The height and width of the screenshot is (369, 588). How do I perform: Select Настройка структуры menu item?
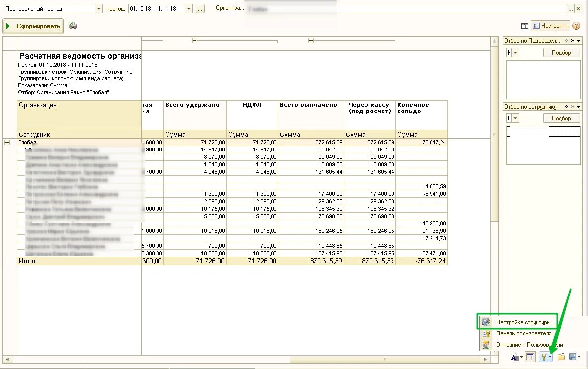pos(523,322)
